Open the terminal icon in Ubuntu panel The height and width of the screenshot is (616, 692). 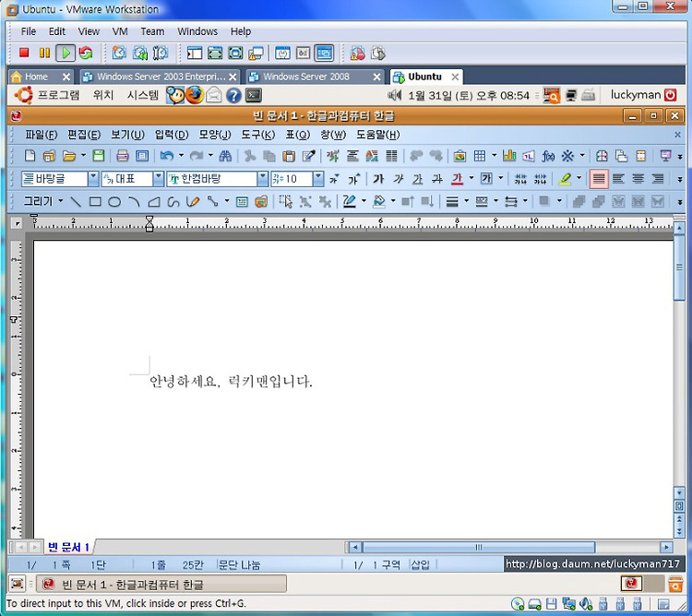254,95
